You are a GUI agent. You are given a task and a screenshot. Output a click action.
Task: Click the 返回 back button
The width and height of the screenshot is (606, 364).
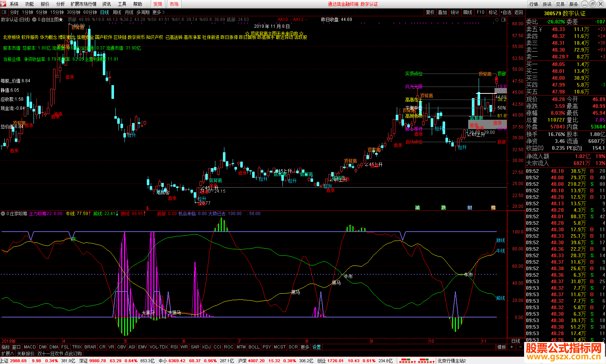(519, 12)
